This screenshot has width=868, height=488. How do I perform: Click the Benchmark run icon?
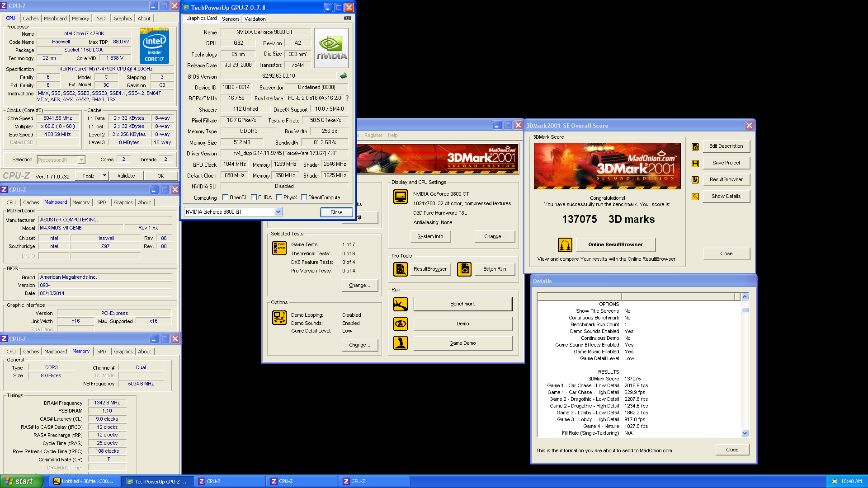click(x=401, y=304)
